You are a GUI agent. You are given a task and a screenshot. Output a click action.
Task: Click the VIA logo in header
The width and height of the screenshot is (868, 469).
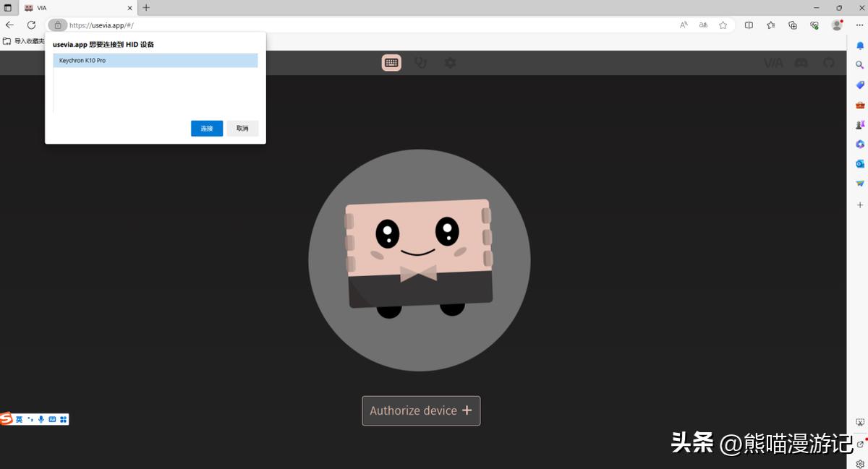pos(773,63)
